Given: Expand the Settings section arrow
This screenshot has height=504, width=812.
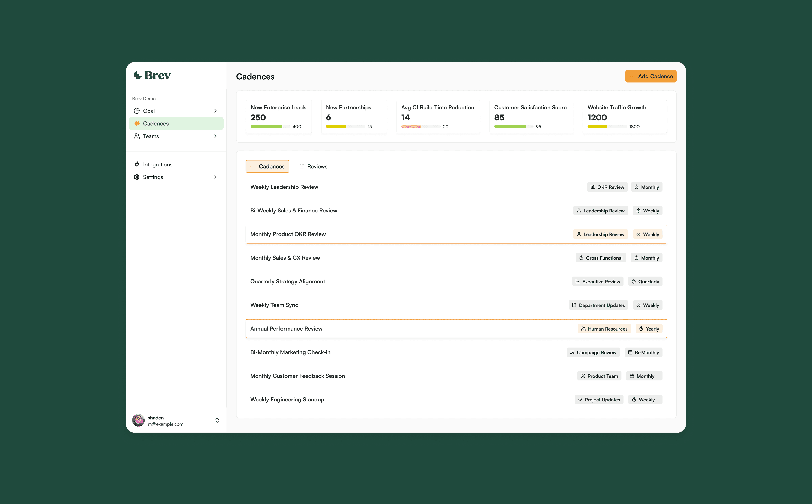Looking at the screenshot, I should pyautogui.click(x=215, y=177).
